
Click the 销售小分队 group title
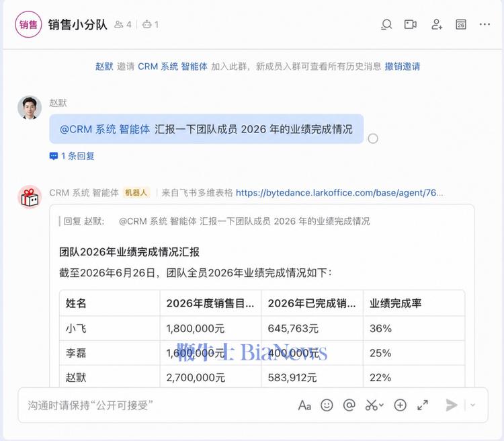[77, 24]
